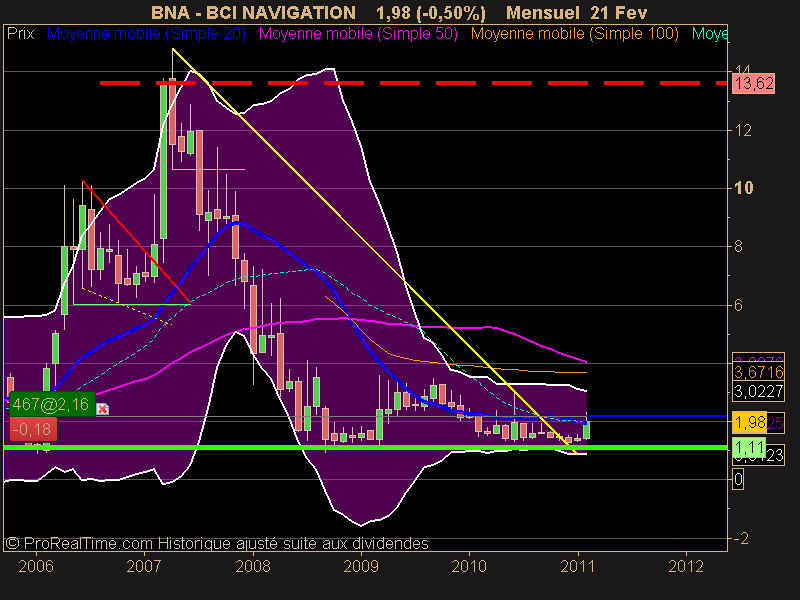Click the 2009 time axis label
This screenshot has width=800, height=600.
361,566
